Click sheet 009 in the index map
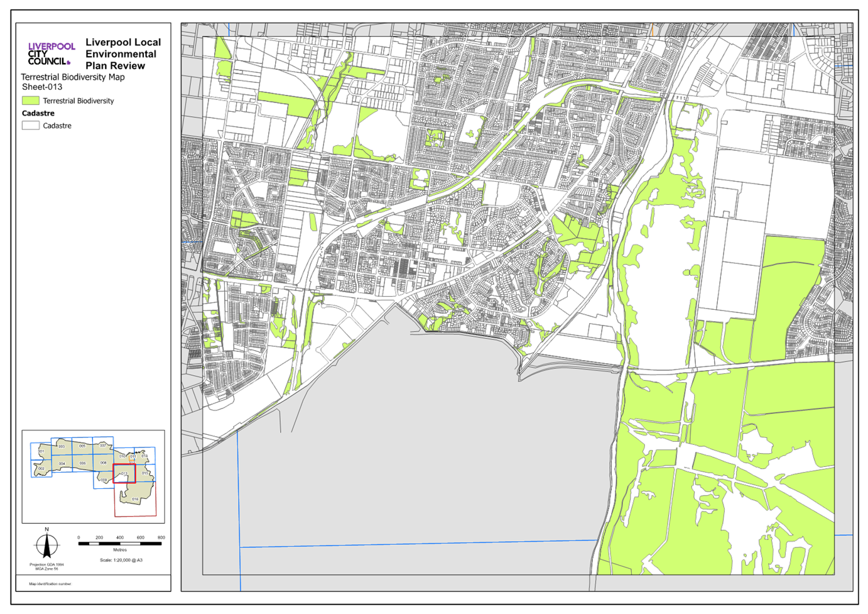Image resolution: width=868 pixels, height=614 pixels. point(104,480)
